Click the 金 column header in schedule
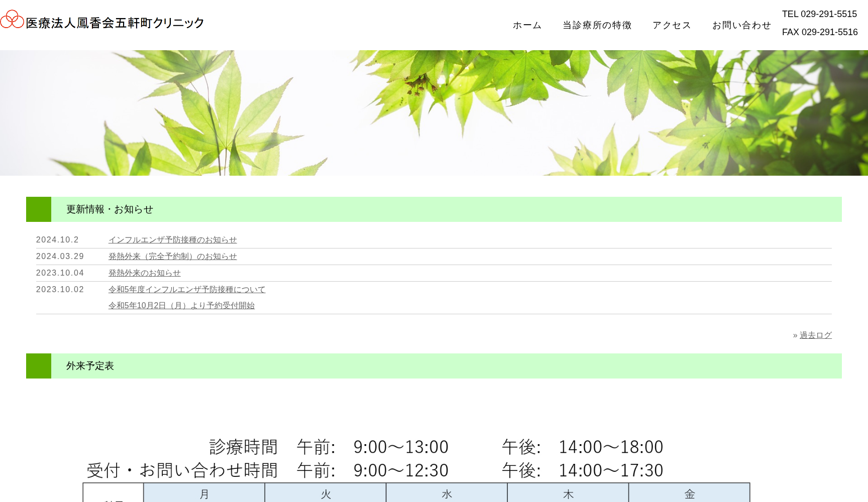This screenshot has height=502, width=868. pos(689,494)
